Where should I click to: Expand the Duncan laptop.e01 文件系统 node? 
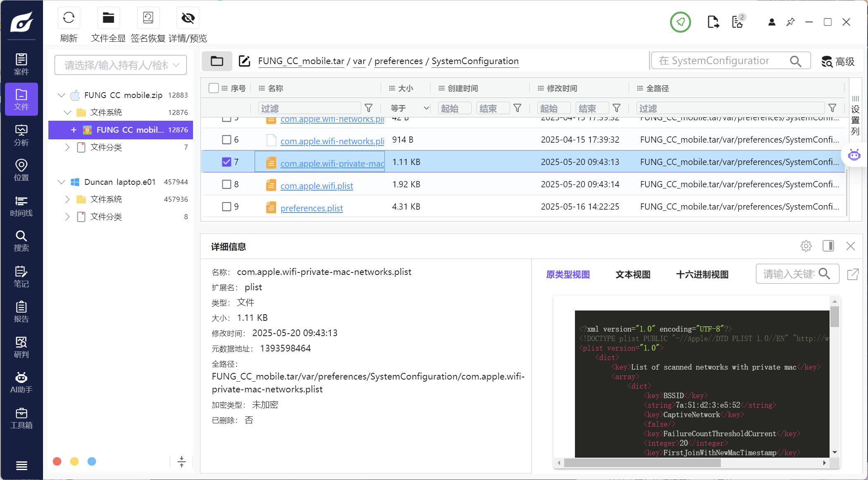coord(67,199)
